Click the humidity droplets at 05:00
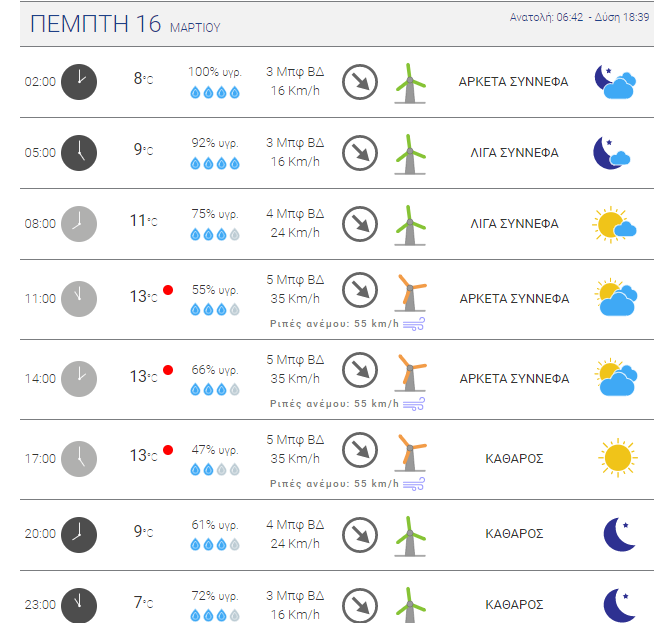Screen dimensions: 668x623 [215, 163]
